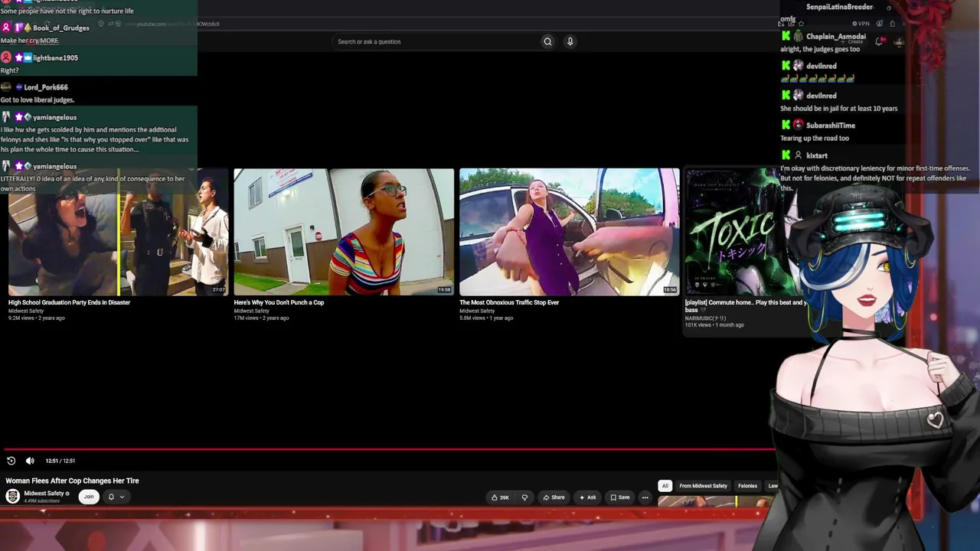Open "The Most Obnoxious Traffic Stop Ever" thumbnail
The width and height of the screenshot is (980, 551).
[569, 232]
